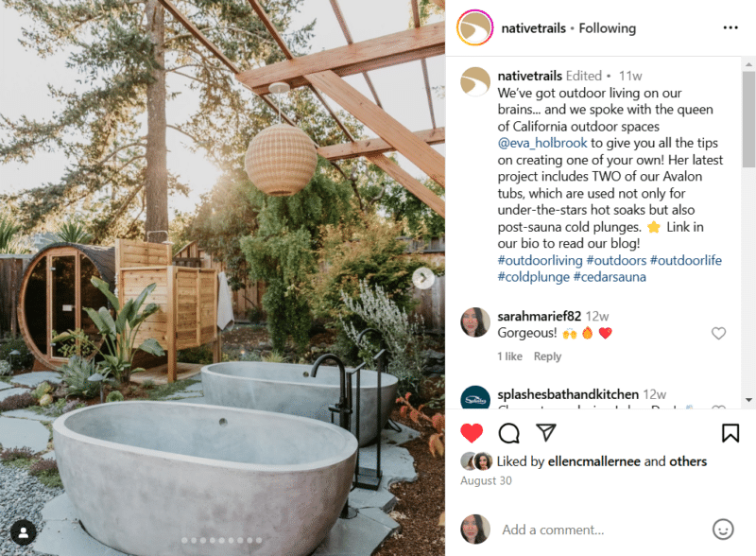This screenshot has width=756, height=556.
Task: Show tagged people icon on photo
Action: tap(23, 532)
